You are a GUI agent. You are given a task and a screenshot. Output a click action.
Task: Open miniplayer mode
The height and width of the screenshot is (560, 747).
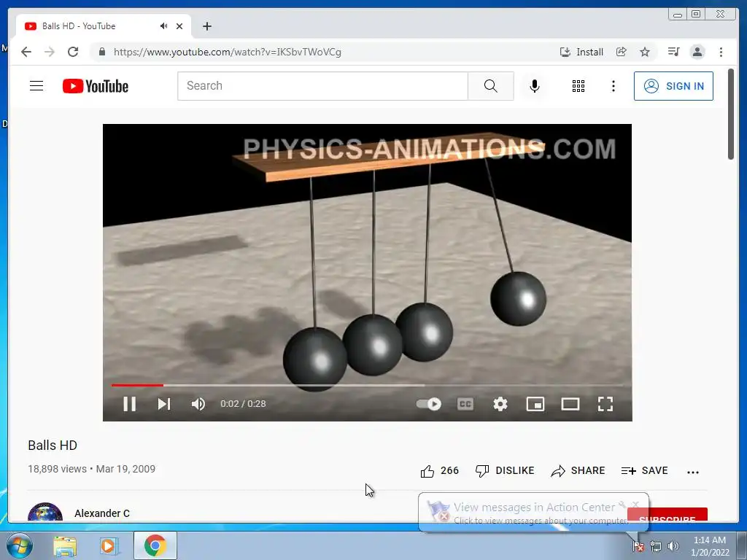point(535,404)
